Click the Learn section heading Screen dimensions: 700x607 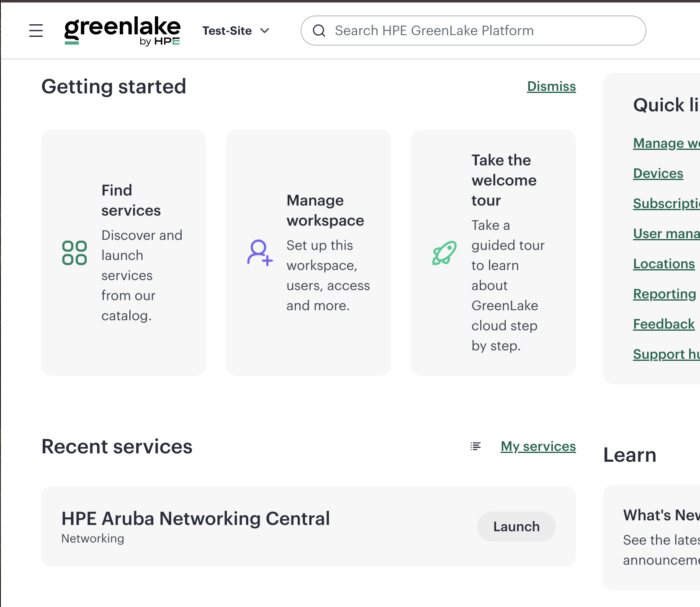pos(630,455)
